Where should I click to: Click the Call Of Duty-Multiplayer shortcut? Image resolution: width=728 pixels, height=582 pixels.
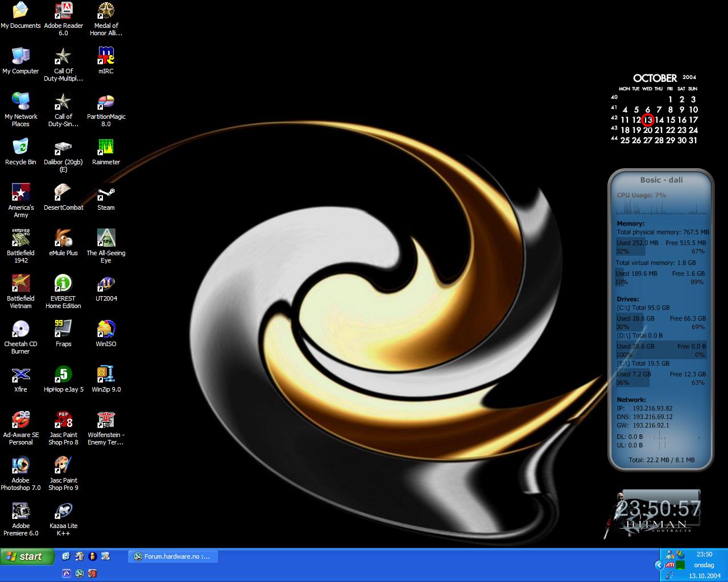tap(63, 64)
